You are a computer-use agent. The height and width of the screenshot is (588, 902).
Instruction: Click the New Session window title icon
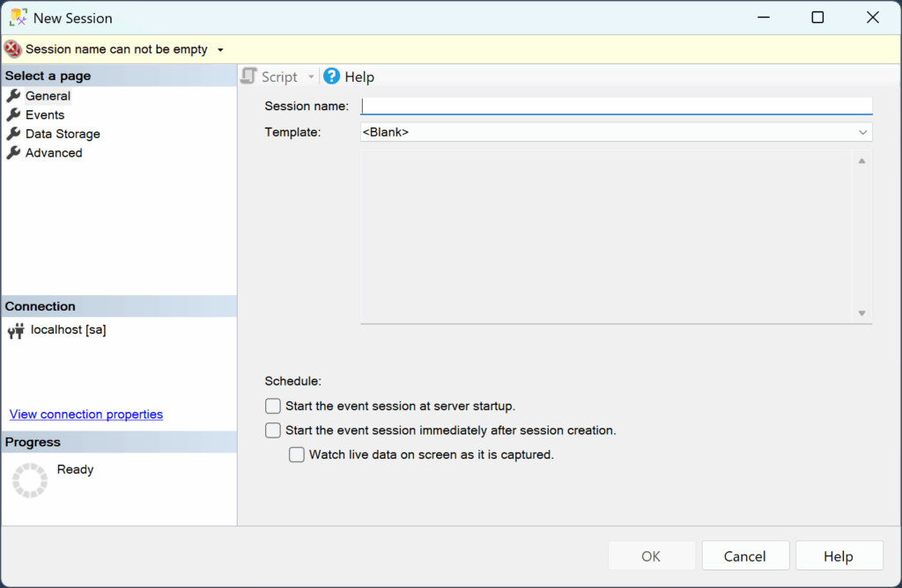point(18,18)
